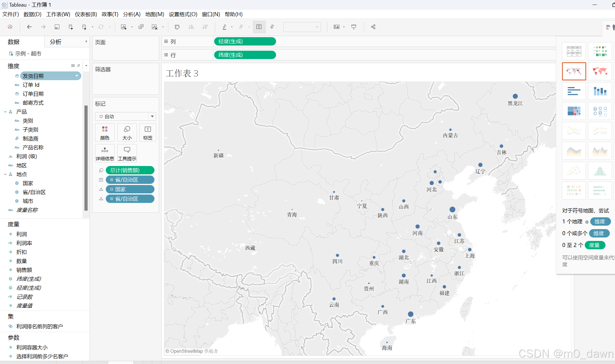Collapse the 地点 hierarchy in dimensions
615x364 pixels.
click(5, 174)
